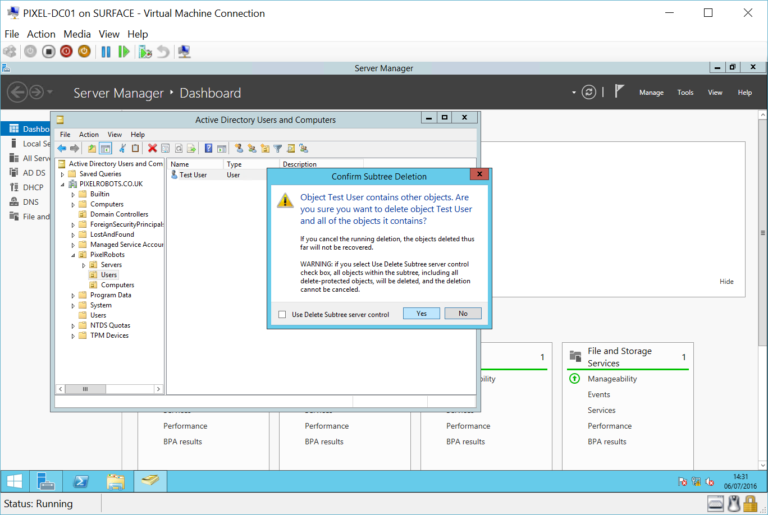Screen dimensions: 768x515
Task: Click the Create new organizational unit icon
Action: 265,148
